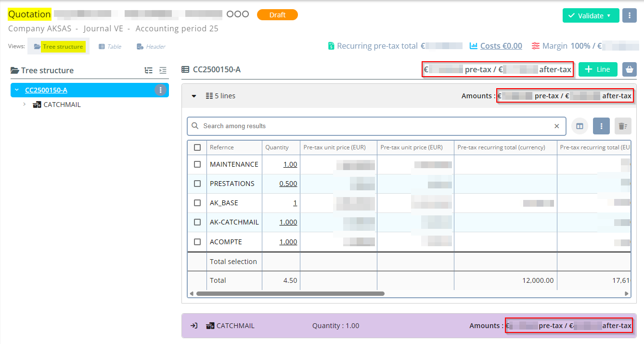Click the basket icon next to Line button

click(x=629, y=69)
